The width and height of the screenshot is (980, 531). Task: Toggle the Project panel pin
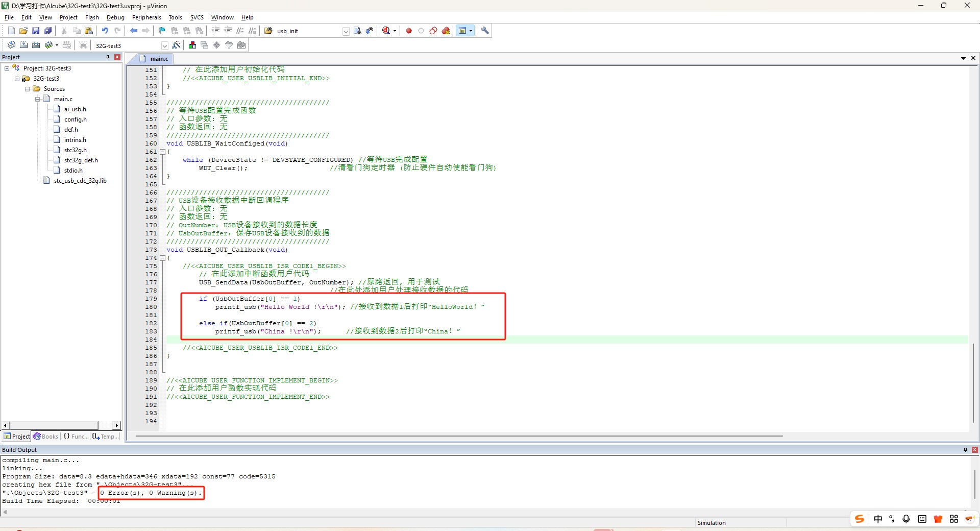[108, 57]
